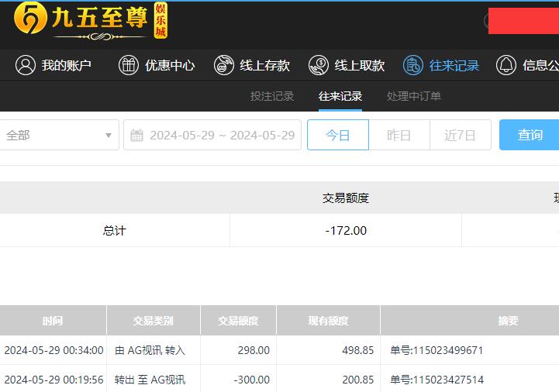Click total amount -172.00
The height and width of the screenshot is (392, 559).
346,231
